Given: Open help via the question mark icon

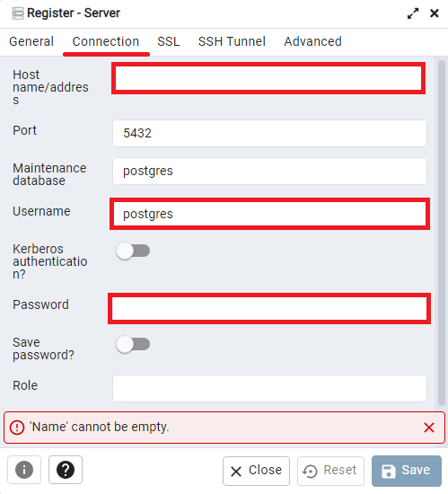Looking at the screenshot, I should (x=66, y=470).
